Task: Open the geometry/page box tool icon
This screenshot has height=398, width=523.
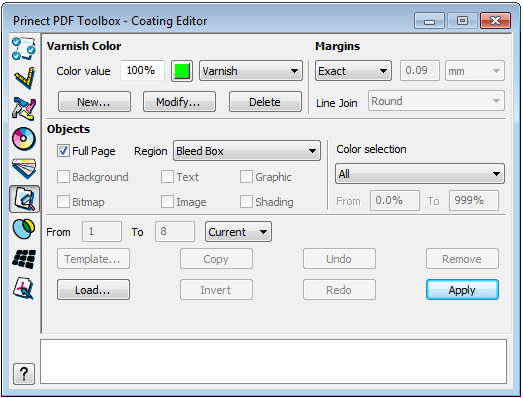Action: point(24,109)
